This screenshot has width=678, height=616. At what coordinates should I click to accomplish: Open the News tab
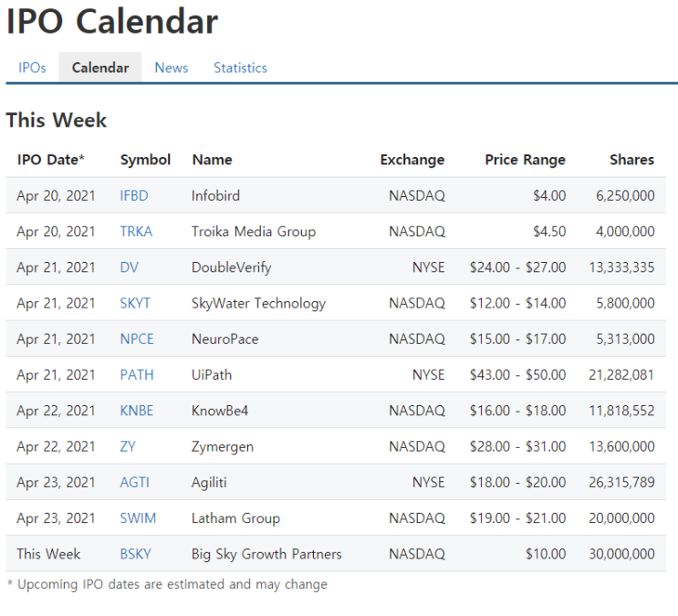172,68
